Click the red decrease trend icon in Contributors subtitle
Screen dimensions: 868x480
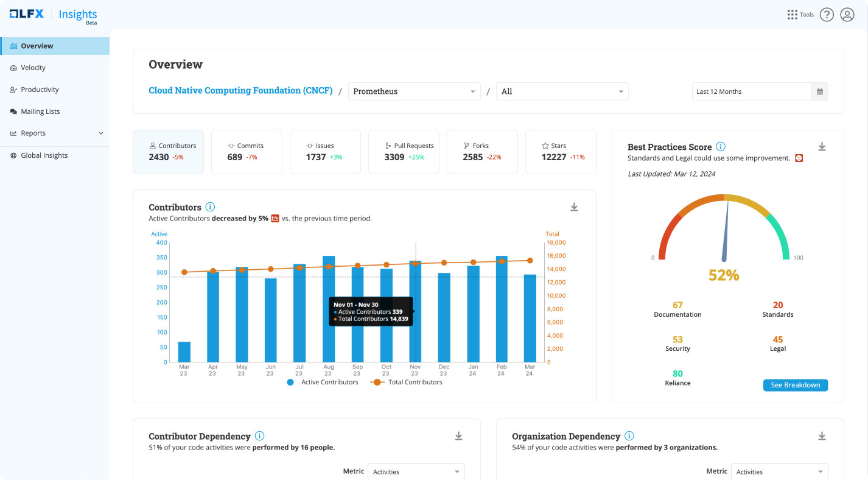click(275, 218)
